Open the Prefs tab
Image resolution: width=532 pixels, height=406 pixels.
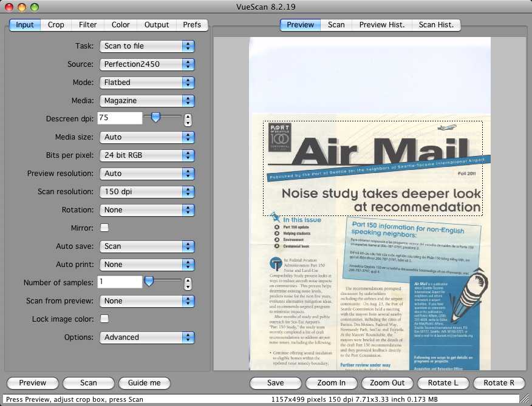pos(192,25)
